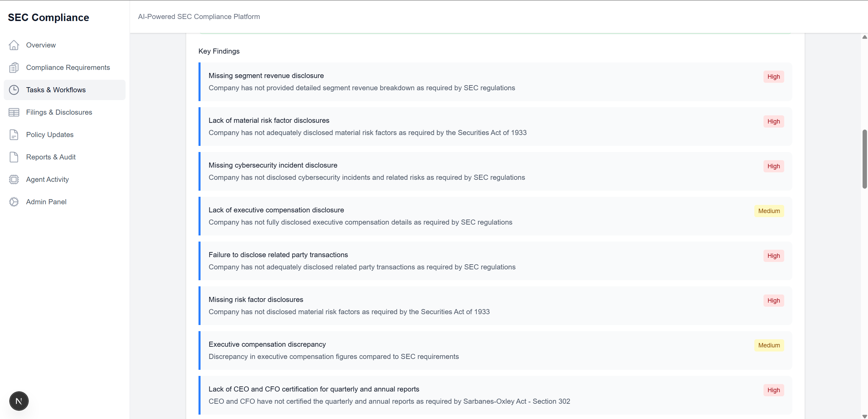Click the Admin Panel gear icon

[14, 202]
